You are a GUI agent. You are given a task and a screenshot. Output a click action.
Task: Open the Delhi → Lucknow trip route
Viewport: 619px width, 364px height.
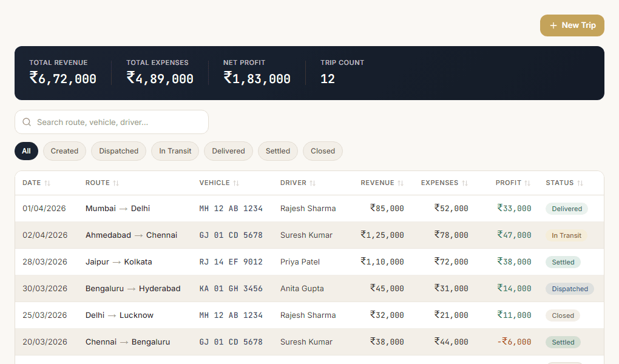coord(120,315)
